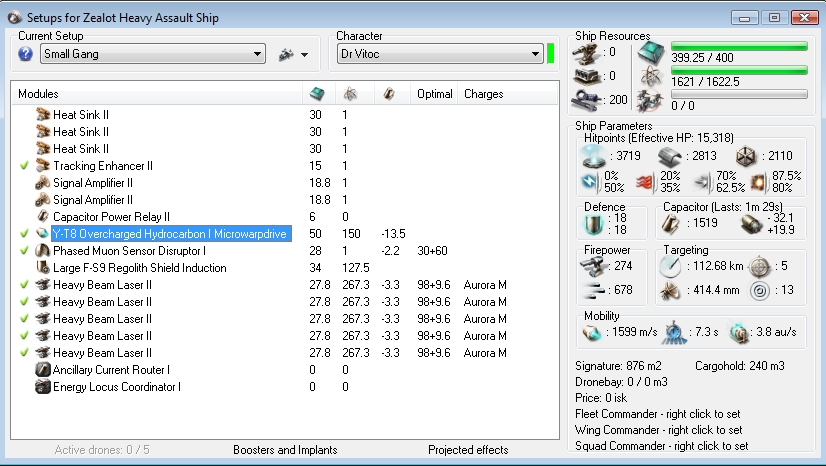Click the EM resistance icon
Viewport: 826px width, 466px height.
589,182
